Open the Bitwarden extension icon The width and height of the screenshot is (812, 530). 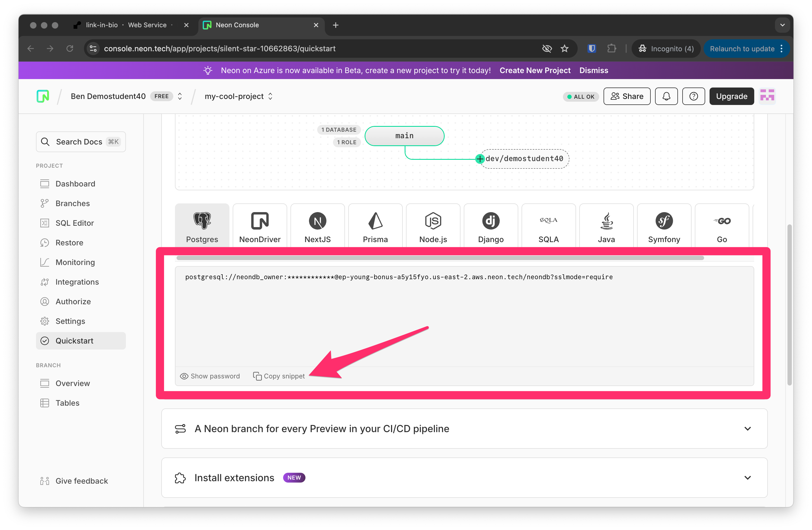point(592,49)
